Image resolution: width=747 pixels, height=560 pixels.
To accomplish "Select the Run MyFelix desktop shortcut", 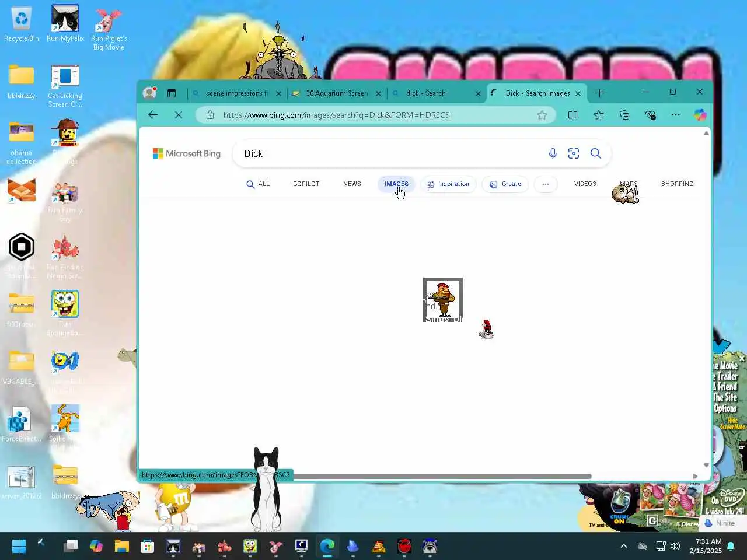I will pyautogui.click(x=65, y=24).
